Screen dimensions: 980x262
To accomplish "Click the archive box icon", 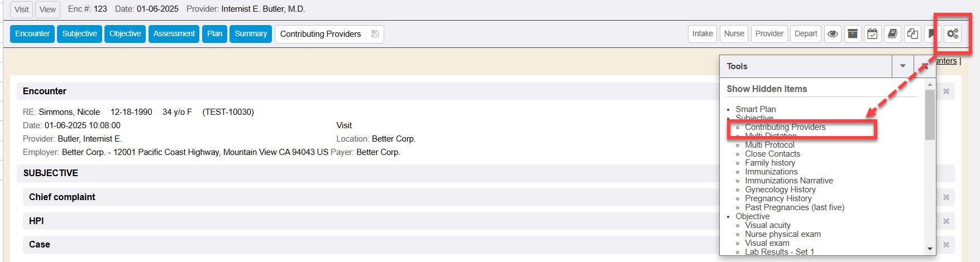I will [x=853, y=34].
